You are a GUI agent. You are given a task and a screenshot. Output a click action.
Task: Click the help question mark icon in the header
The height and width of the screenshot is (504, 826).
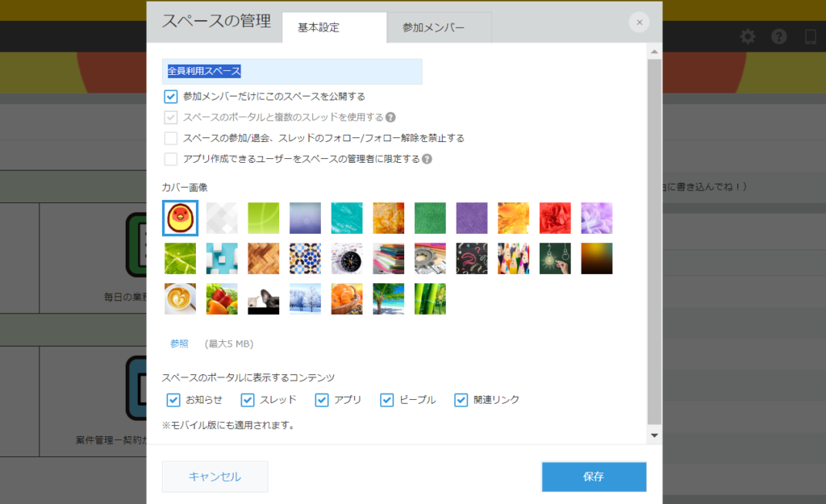[x=777, y=36]
